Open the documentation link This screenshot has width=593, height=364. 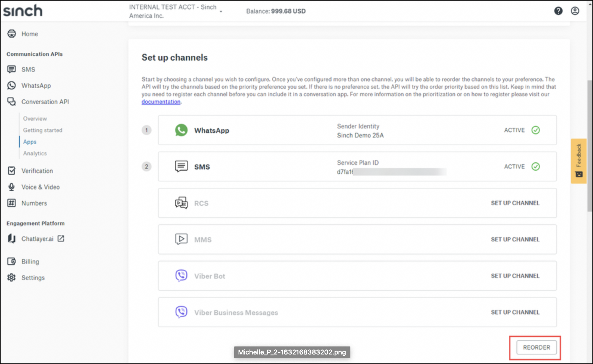coord(161,101)
